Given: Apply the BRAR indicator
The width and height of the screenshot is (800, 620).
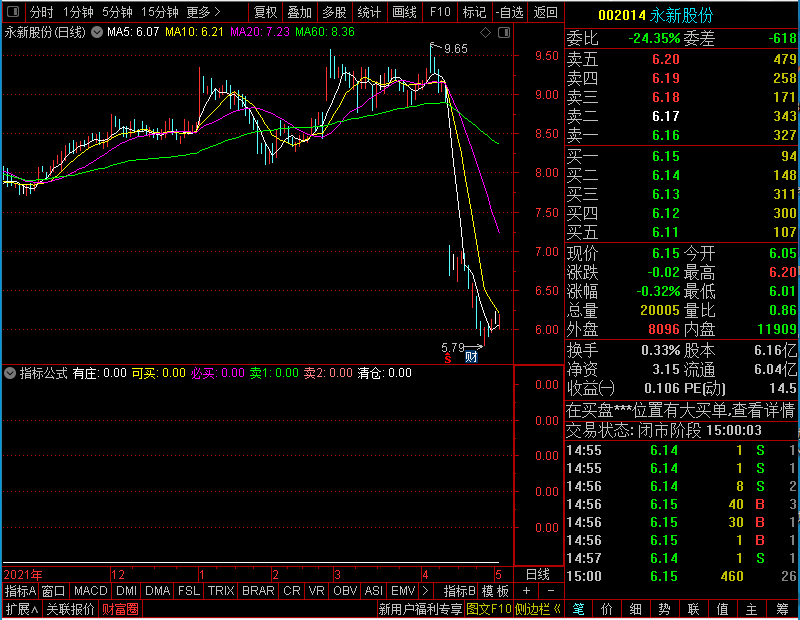Looking at the screenshot, I should coord(258,591).
